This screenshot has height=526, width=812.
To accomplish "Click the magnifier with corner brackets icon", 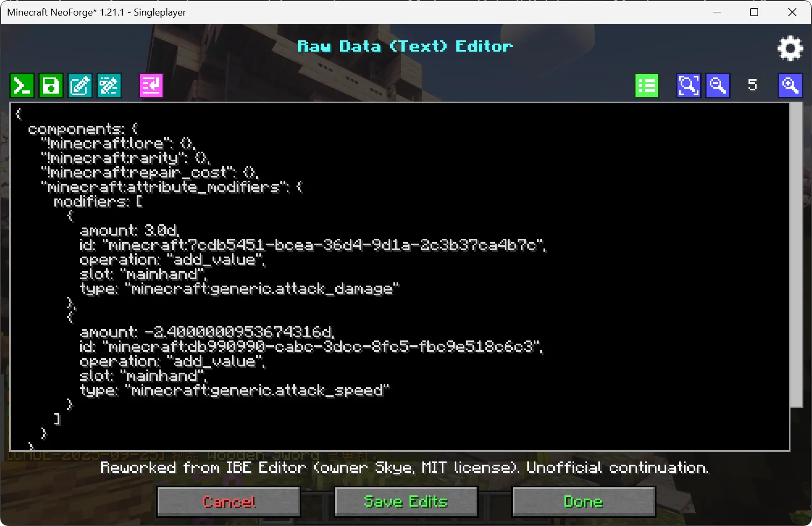I will click(x=688, y=86).
